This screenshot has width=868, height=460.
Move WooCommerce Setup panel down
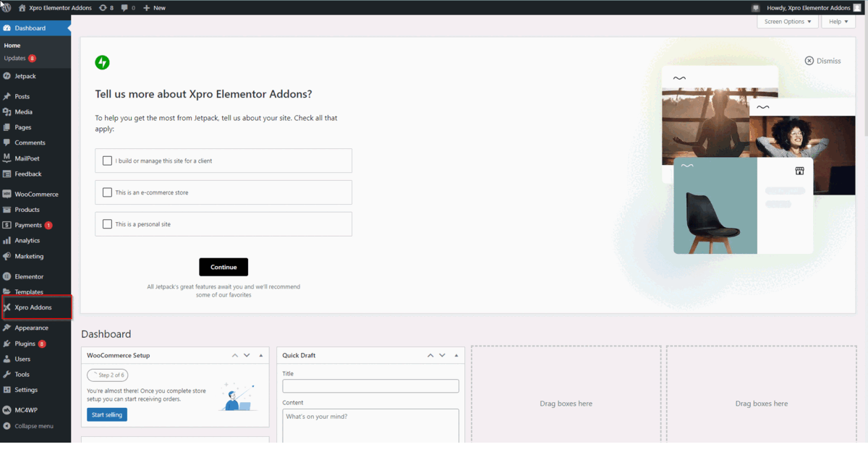(247, 356)
